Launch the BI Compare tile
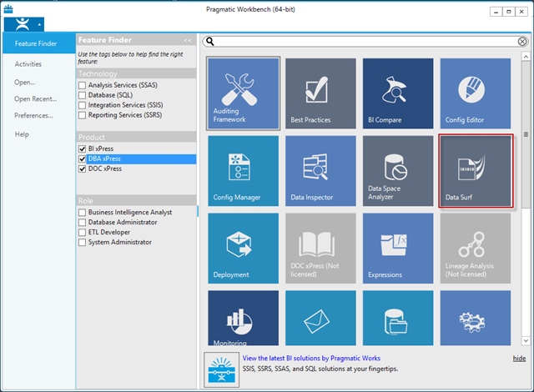This screenshot has height=392, width=534. click(x=398, y=93)
